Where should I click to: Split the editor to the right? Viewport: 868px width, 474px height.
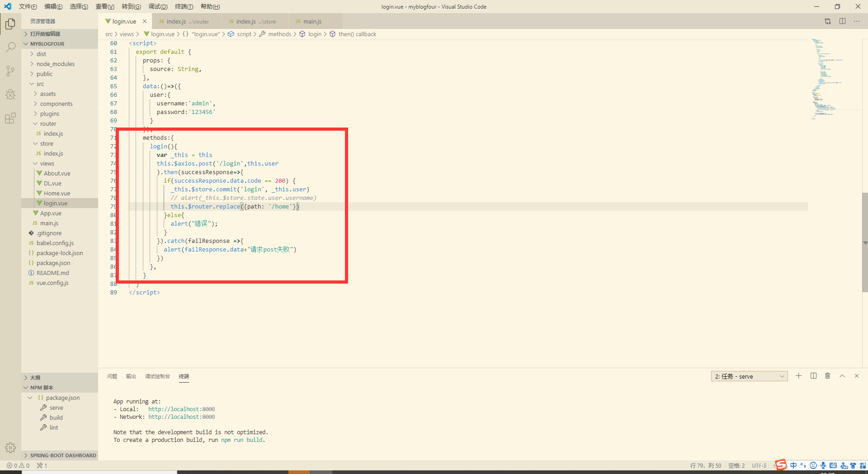843,21
